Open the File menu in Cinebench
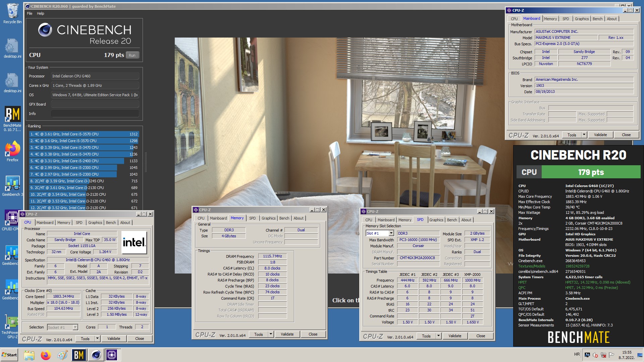Screen dimensions: 644x362 [x=30, y=13]
